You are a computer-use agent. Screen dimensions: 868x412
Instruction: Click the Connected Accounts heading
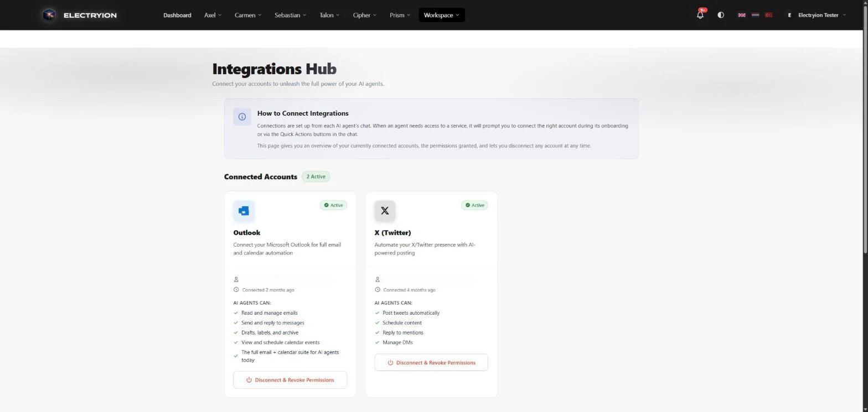coord(260,177)
